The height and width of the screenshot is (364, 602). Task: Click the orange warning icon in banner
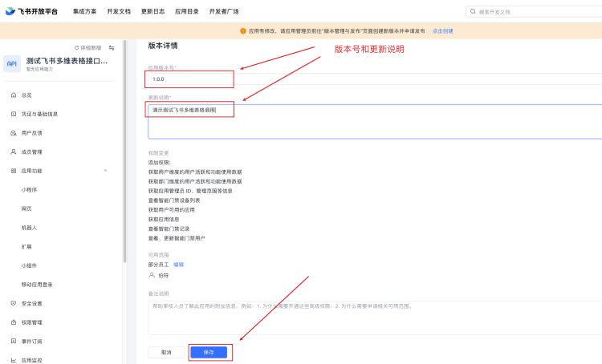(242, 31)
